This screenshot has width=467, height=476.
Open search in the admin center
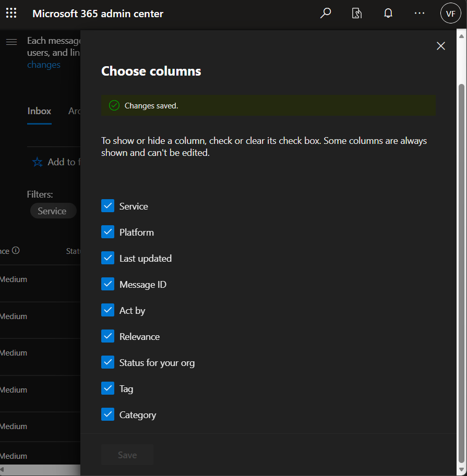326,13
